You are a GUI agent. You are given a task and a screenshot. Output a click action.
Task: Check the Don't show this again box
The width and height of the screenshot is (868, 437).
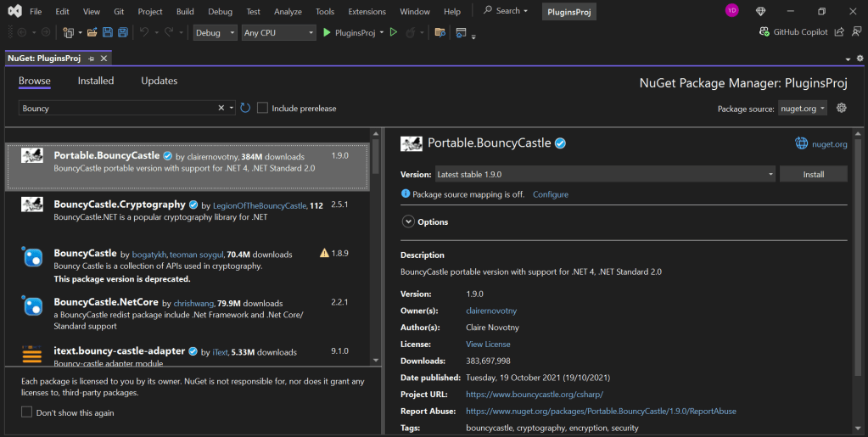(x=27, y=412)
